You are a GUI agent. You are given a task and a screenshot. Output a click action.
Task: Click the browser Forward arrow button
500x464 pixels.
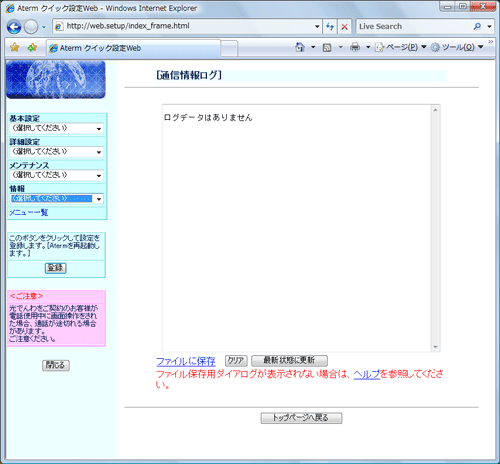pyautogui.click(x=31, y=27)
